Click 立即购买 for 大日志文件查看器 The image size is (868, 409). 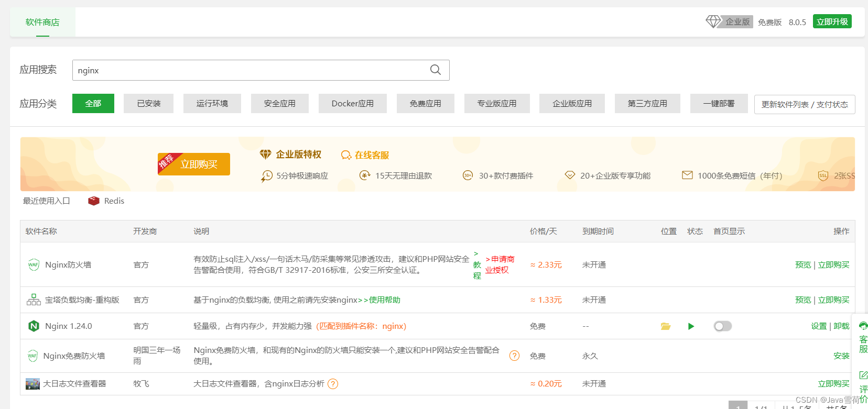coord(834,383)
